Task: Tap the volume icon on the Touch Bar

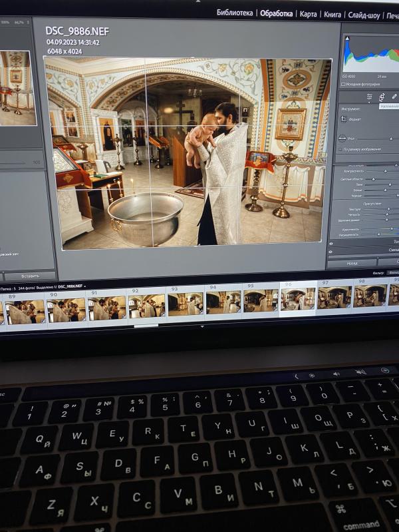Action: 336,374
